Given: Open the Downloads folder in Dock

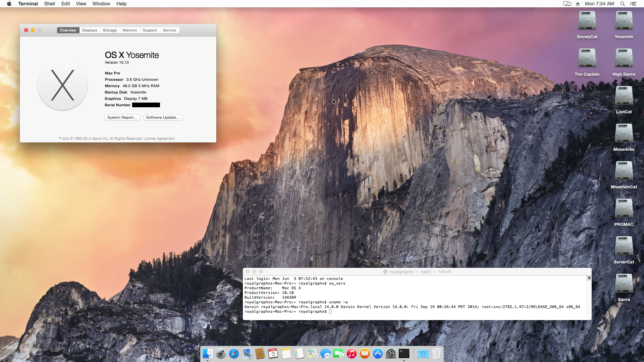Looking at the screenshot, I should click(423, 353).
